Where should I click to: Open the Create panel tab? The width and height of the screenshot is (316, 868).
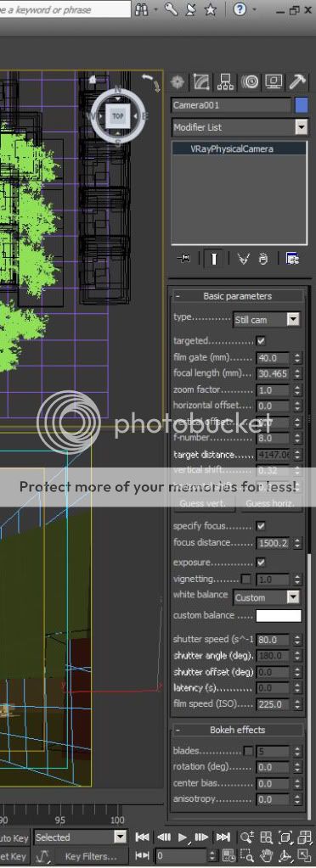click(x=178, y=82)
